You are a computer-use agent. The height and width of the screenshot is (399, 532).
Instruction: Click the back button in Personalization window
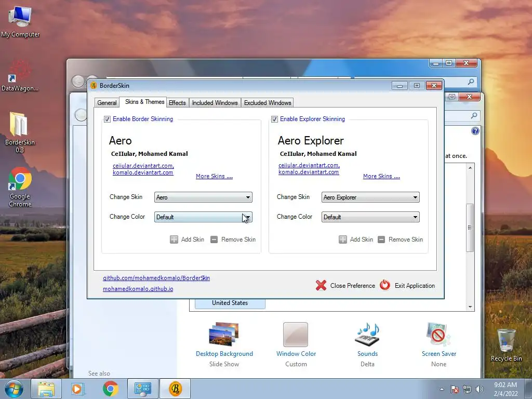pos(81,115)
